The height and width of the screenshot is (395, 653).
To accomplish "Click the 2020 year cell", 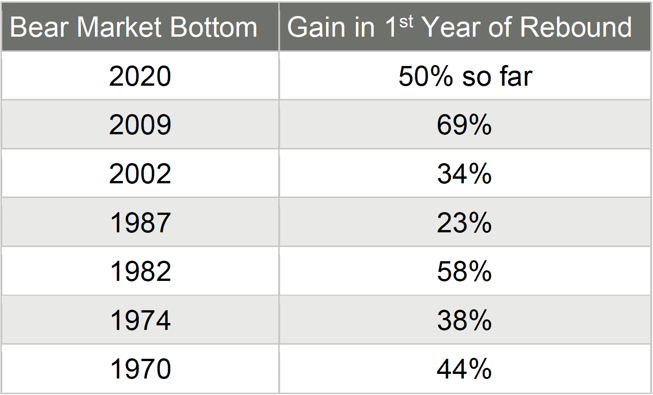I will pos(140,75).
